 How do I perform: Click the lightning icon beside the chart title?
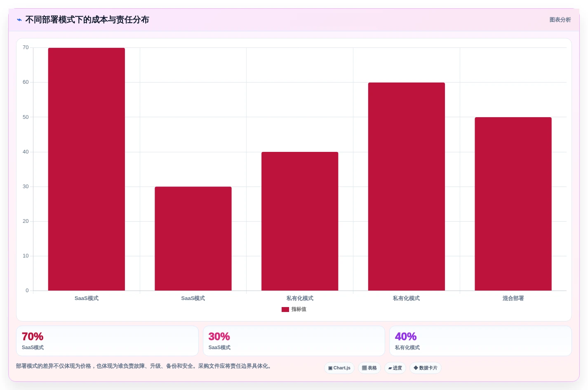[x=19, y=20]
